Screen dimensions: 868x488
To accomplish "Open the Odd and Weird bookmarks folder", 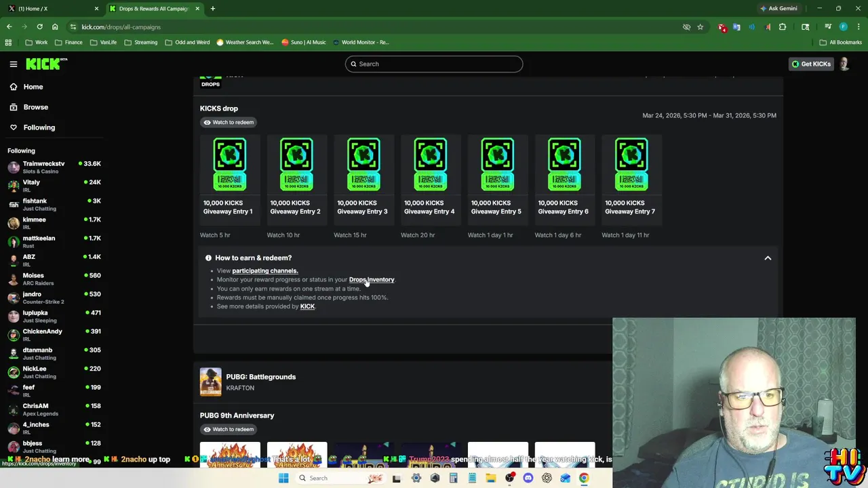I will [187, 42].
